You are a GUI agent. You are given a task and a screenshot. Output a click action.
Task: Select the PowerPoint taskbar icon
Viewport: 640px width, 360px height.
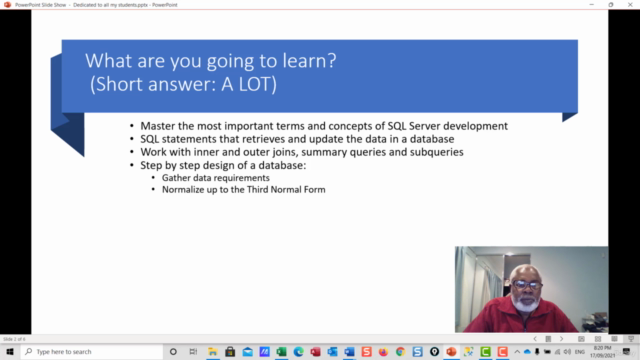pyautogui.click(x=451, y=351)
